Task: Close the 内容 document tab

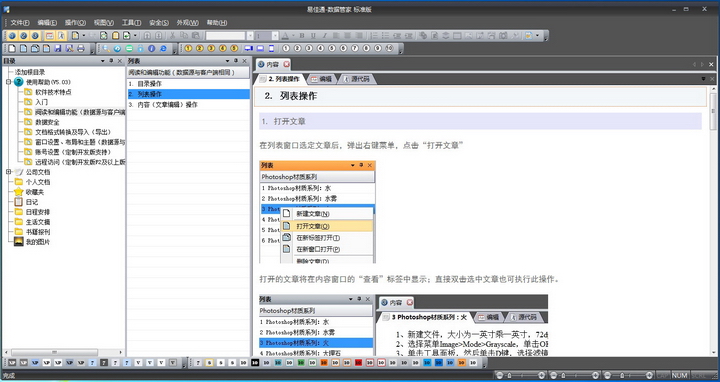Action: pyautogui.click(x=286, y=64)
